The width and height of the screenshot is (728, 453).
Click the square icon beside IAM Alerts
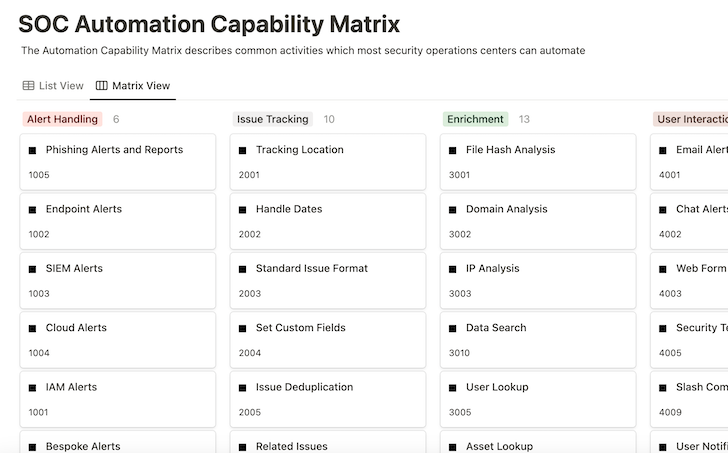click(33, 388)
